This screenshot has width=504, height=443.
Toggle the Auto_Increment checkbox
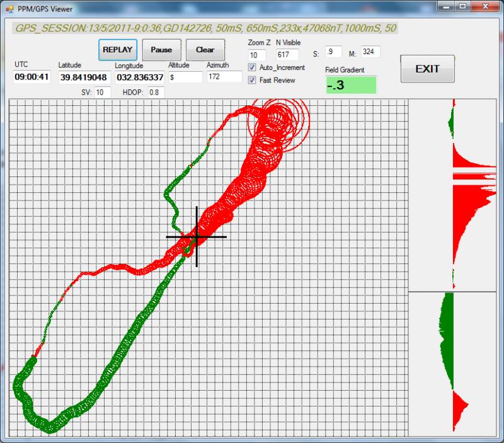coord(252,67)
